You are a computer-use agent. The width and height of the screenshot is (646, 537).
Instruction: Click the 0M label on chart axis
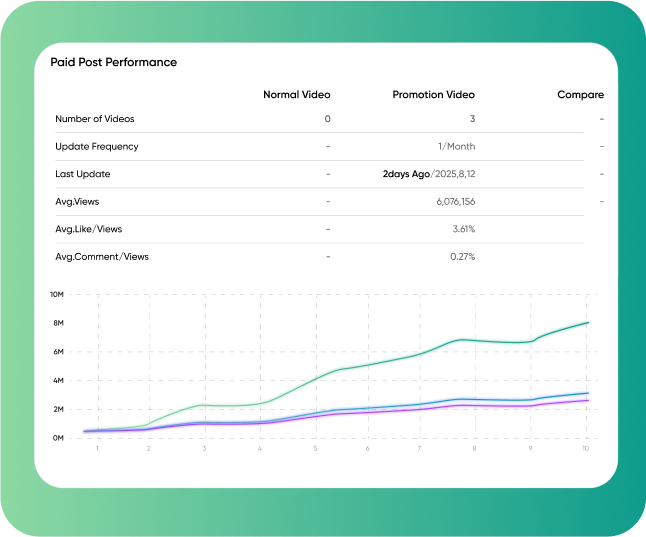point(58,438)
